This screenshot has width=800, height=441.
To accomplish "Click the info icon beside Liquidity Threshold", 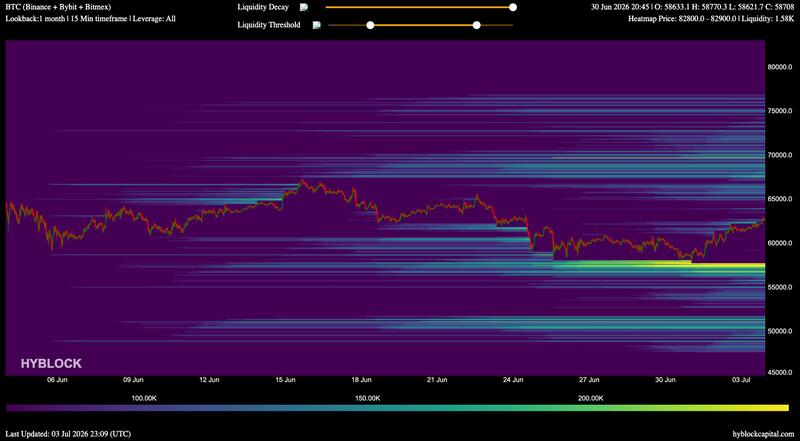I will click(x=316, y=25).
